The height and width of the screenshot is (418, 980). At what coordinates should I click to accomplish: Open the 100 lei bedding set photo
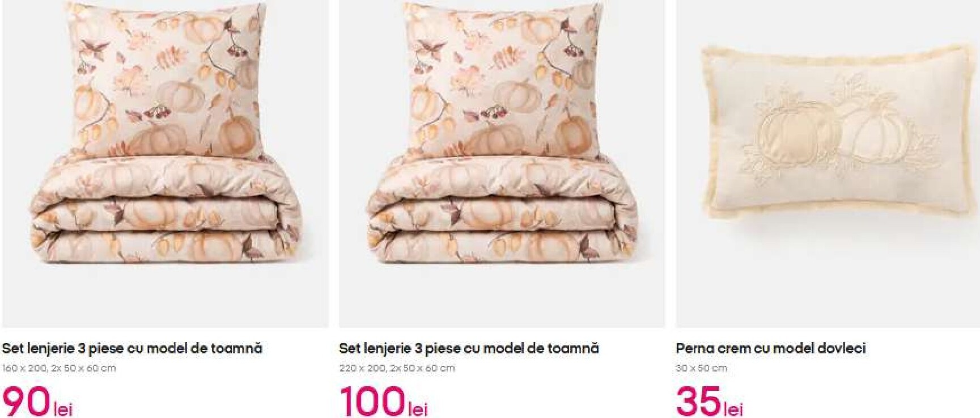tap(502, 163)
